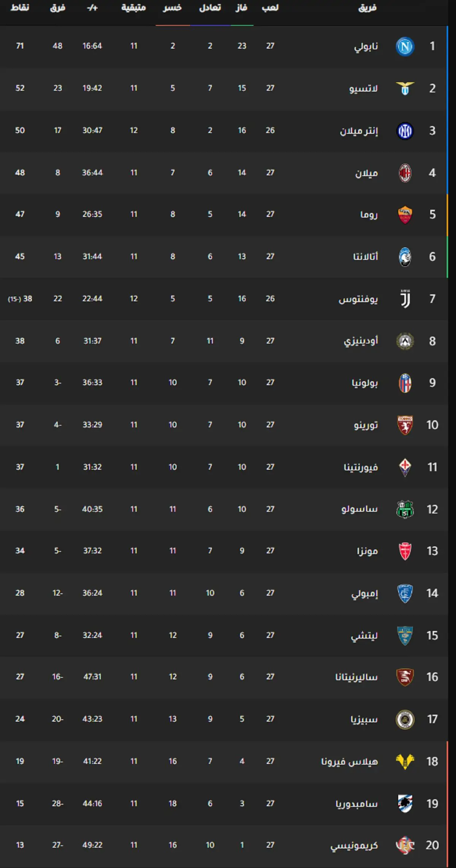Click the كريمونيسي team name

point(354,846)
